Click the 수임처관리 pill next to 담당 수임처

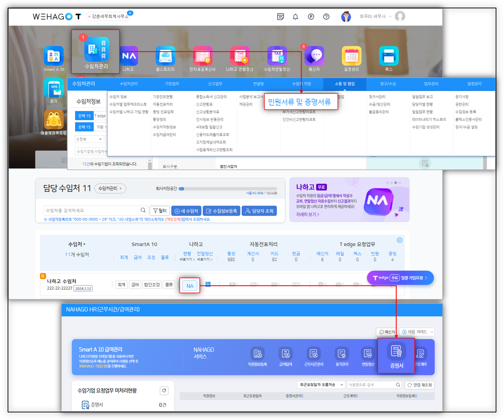[110, 188]
